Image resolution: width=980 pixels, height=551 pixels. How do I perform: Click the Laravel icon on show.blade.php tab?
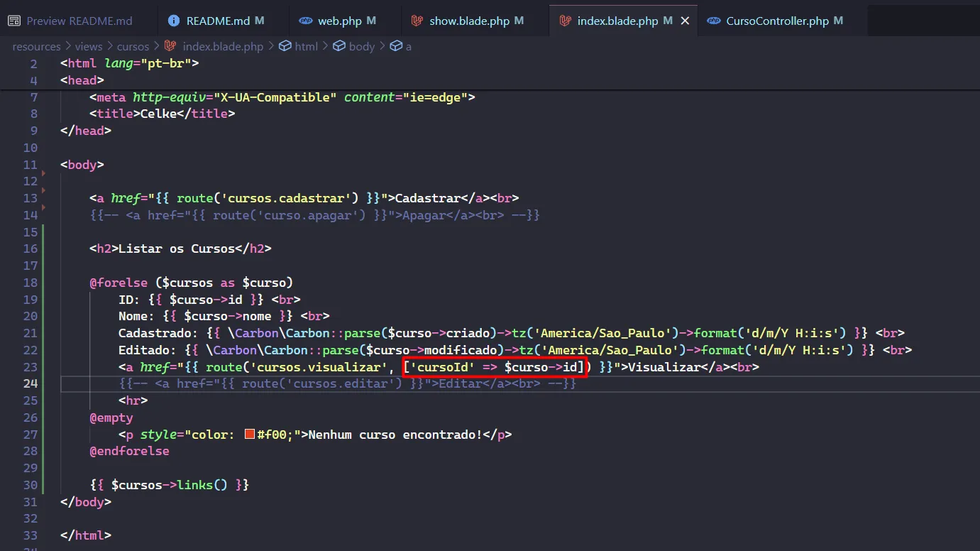pyautogui.click(x=417, y=21)
